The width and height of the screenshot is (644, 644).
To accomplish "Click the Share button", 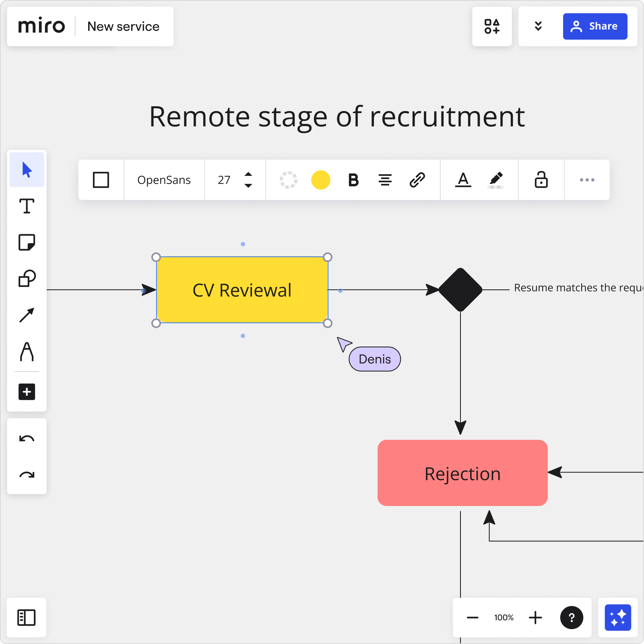I will click(x=594, y=27).
